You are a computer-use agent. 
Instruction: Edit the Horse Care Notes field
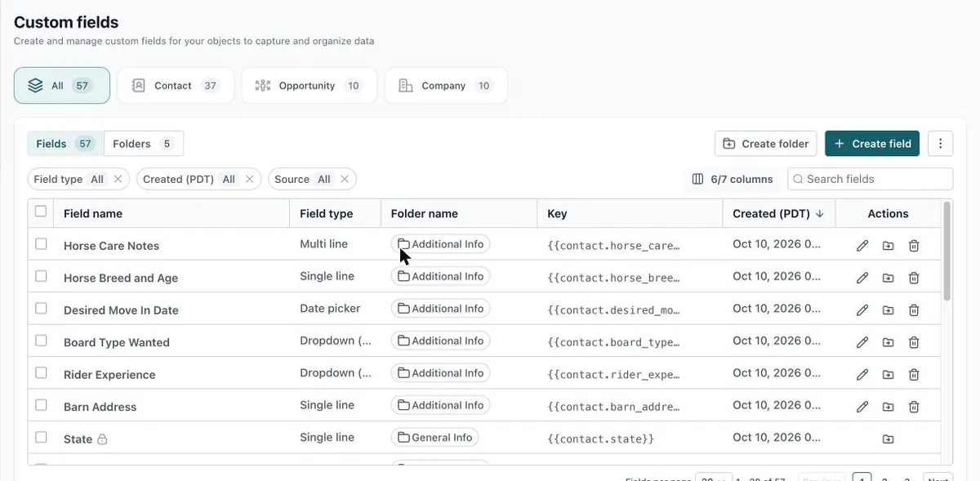pos(862,246)
